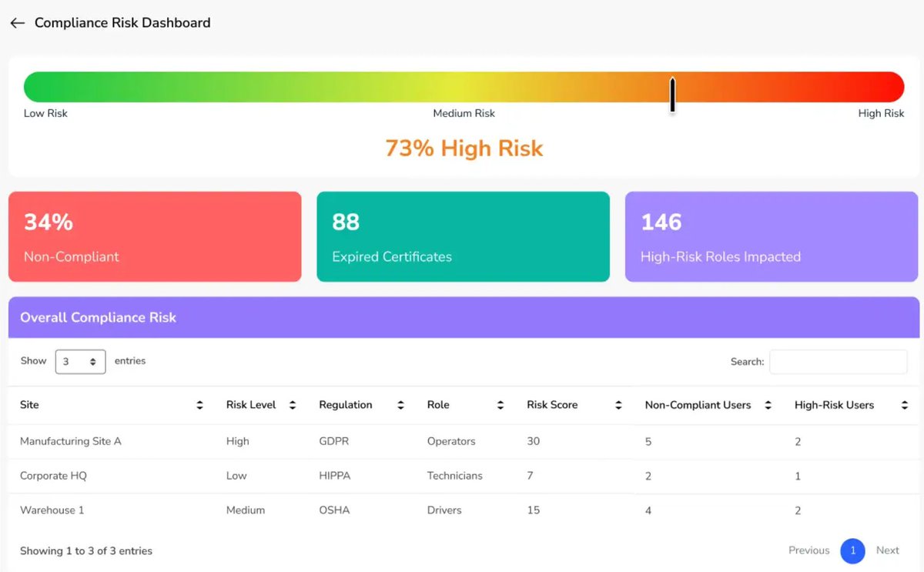Viewport: 924px width, 572px height.
Task: Click the Medium risk level cell
Action: coord(246,510)
